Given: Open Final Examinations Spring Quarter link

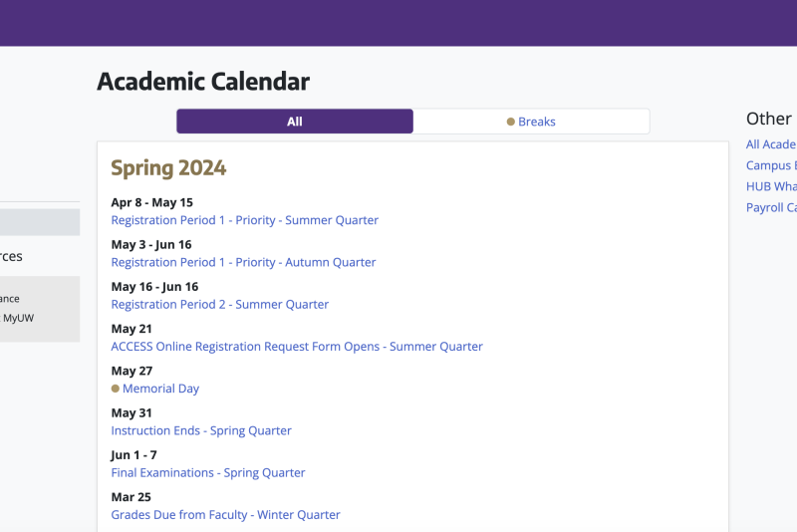Looking at the screenshot, I should (x=208, y=473).
